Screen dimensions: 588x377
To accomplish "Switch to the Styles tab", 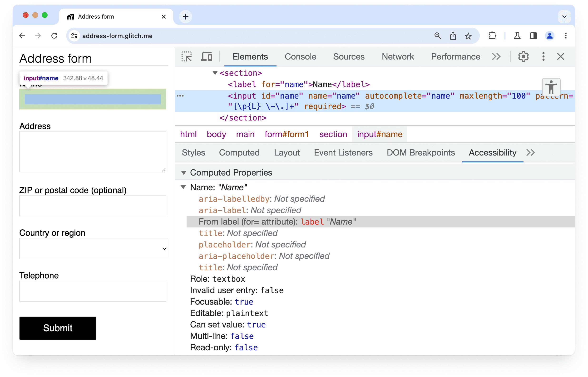I will click(194, 153).
